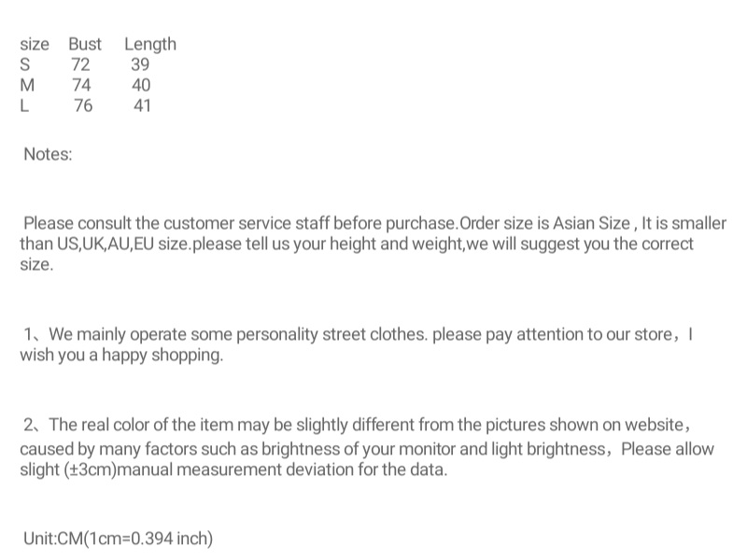Click bust value 74
747x560 pixels.
pyautogui.click(x=81, y=85)
